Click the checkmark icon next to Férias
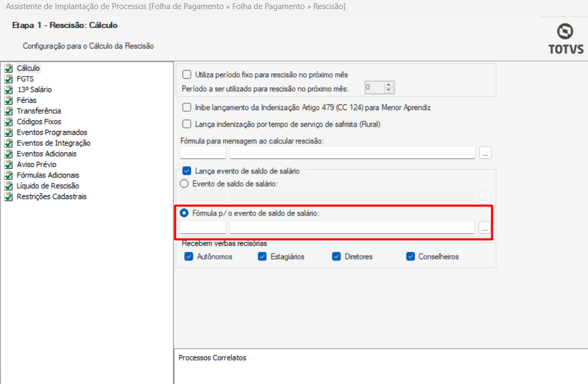Image resolution: width=588 pixels, height=384 pixels. point(9,101)
